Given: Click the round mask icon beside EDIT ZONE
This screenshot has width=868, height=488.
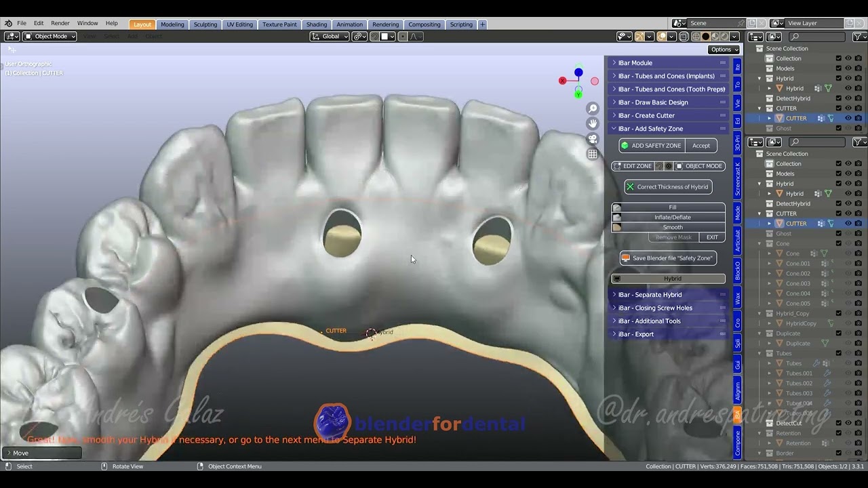Looking at the screenshot, I should (x=669, y=166).
